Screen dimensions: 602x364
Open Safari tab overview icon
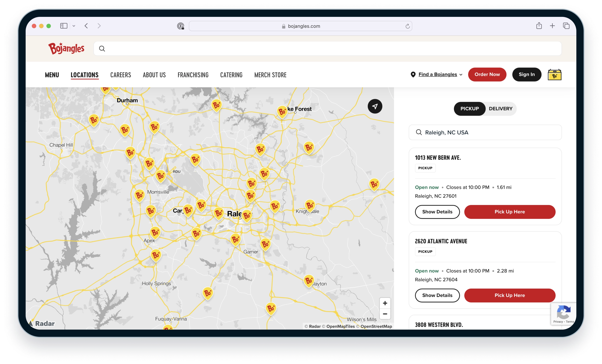(566, 26)
